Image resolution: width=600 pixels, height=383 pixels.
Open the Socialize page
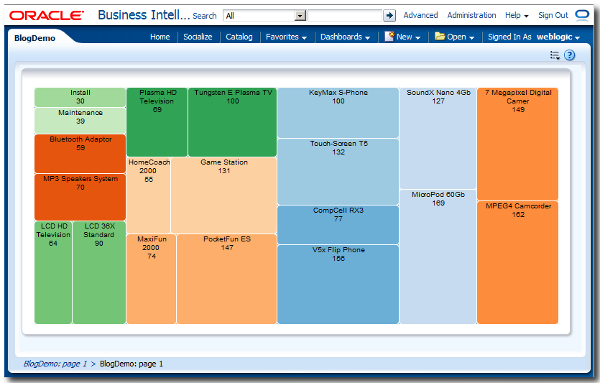[197, 37]
